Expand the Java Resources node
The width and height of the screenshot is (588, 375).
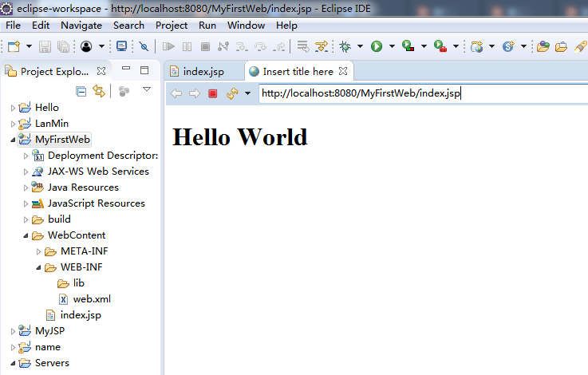(26, 187)
